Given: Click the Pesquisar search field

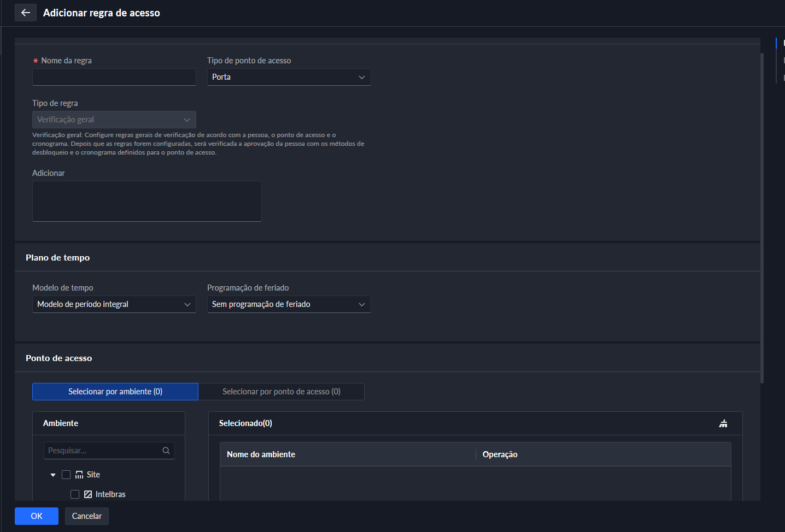Looking at the screenshot, I should (103, 451).
